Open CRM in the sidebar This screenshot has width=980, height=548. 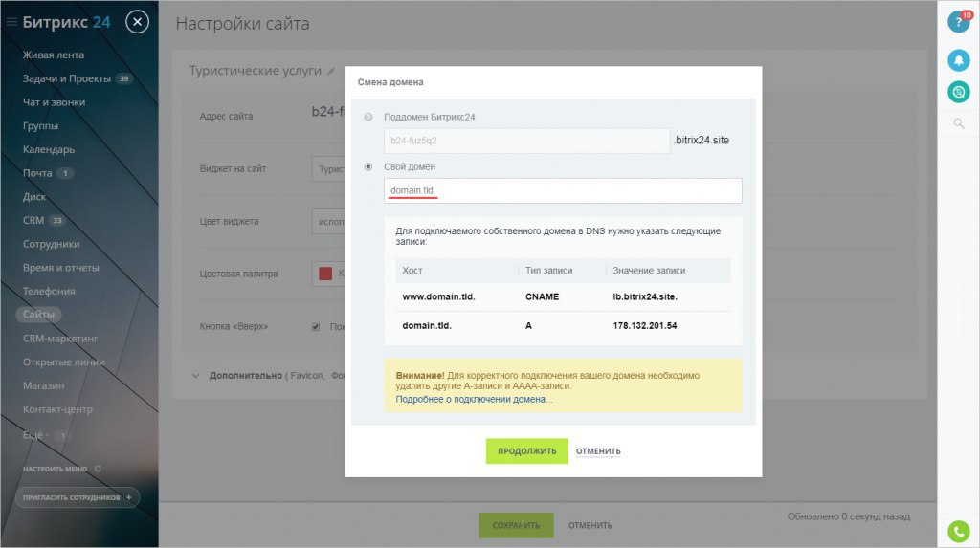coord(33,221)
